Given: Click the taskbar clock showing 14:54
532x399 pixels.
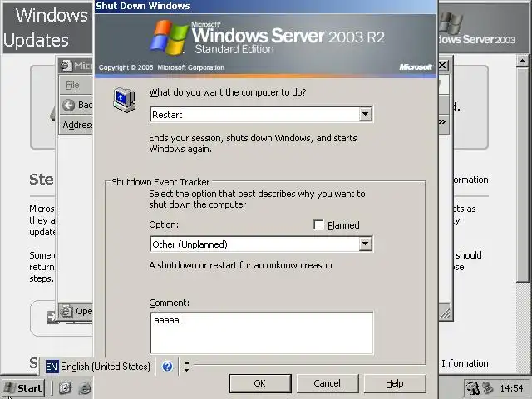Looking at the screenshot, I should coord(512,388).
